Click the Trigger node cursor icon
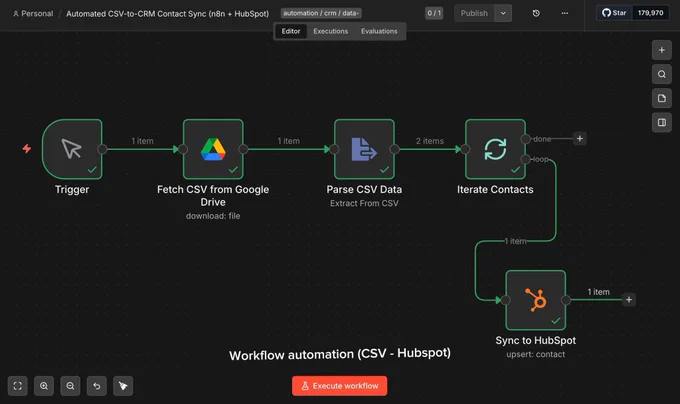This screenshot has height=404, width=680. click(72, 148)
